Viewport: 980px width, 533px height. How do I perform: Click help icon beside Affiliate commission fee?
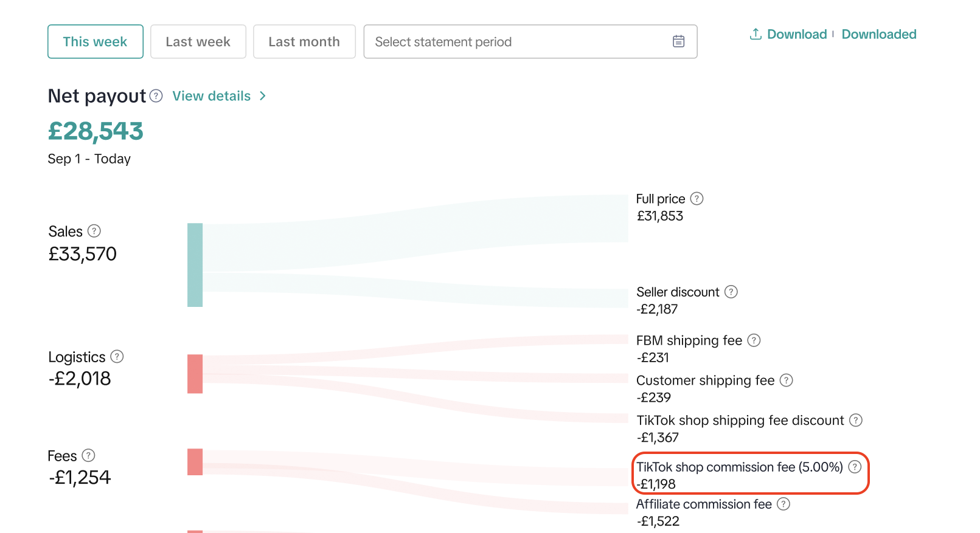(784, 504)
